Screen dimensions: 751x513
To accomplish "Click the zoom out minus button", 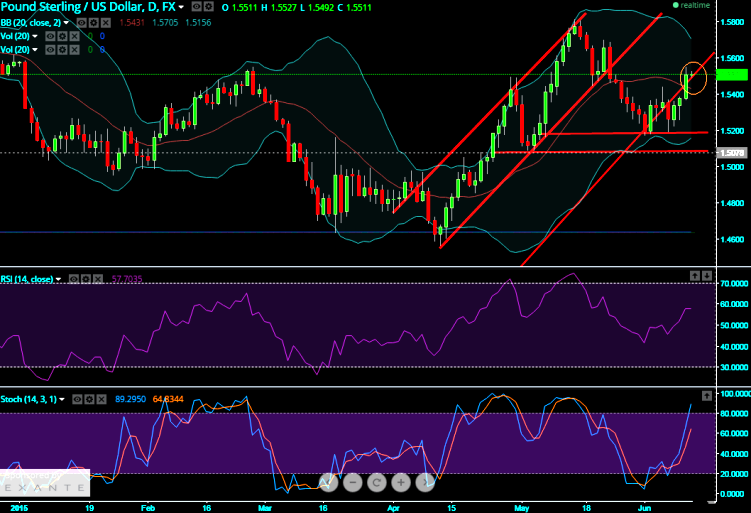I will (353, 482).
